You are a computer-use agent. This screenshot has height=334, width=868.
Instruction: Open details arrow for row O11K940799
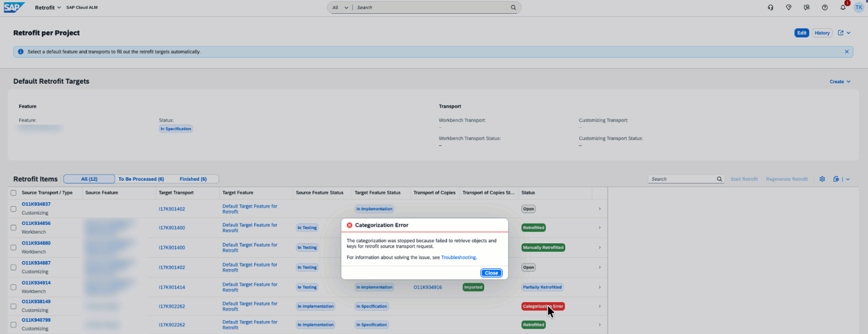(x=600, y=325)
